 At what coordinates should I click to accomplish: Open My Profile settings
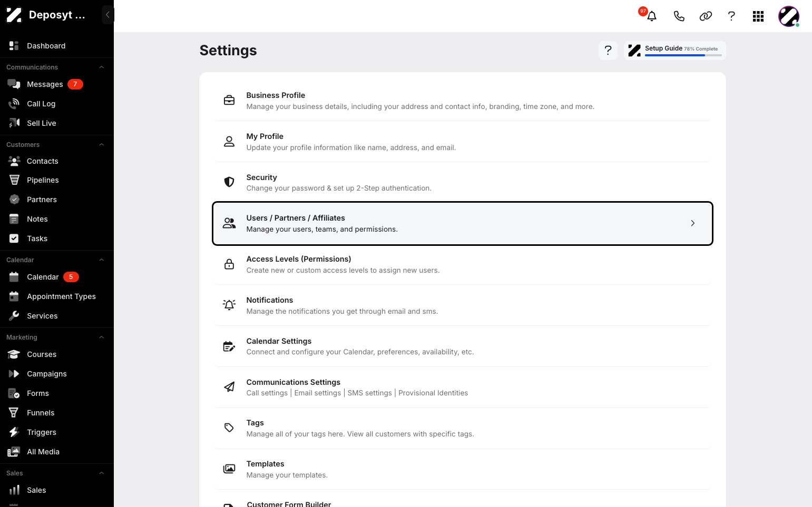(x=462, y=142)
